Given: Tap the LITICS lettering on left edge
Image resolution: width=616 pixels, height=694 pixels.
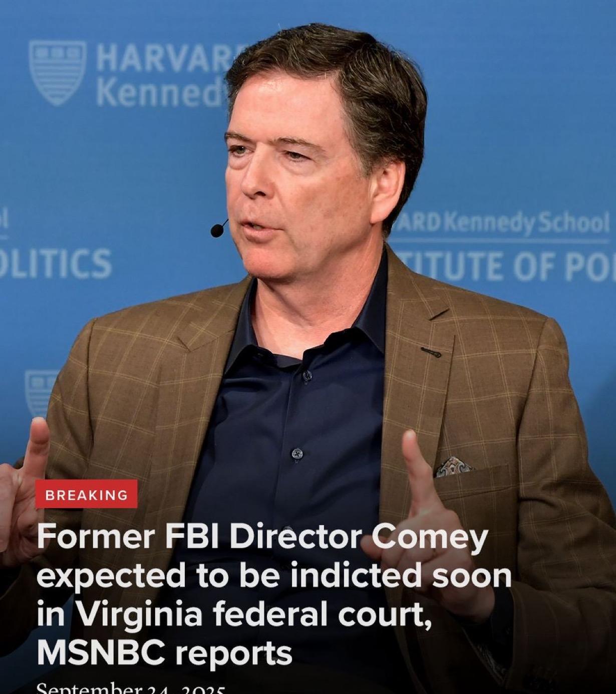Looking at the screenshot, I should 56,263.
